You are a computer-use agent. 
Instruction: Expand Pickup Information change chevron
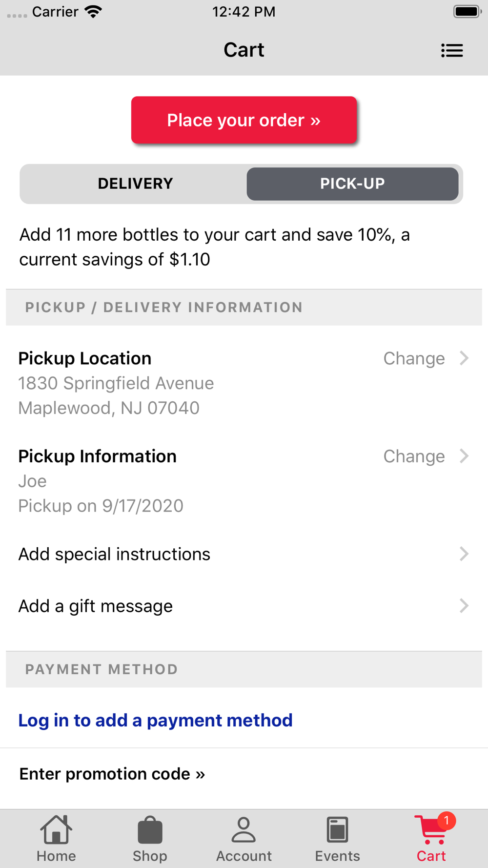coord(464,456)
